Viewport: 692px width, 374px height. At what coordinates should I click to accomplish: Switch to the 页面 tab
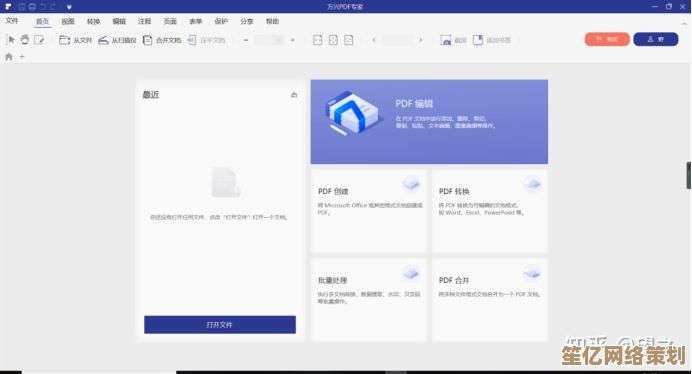point(170,21)
